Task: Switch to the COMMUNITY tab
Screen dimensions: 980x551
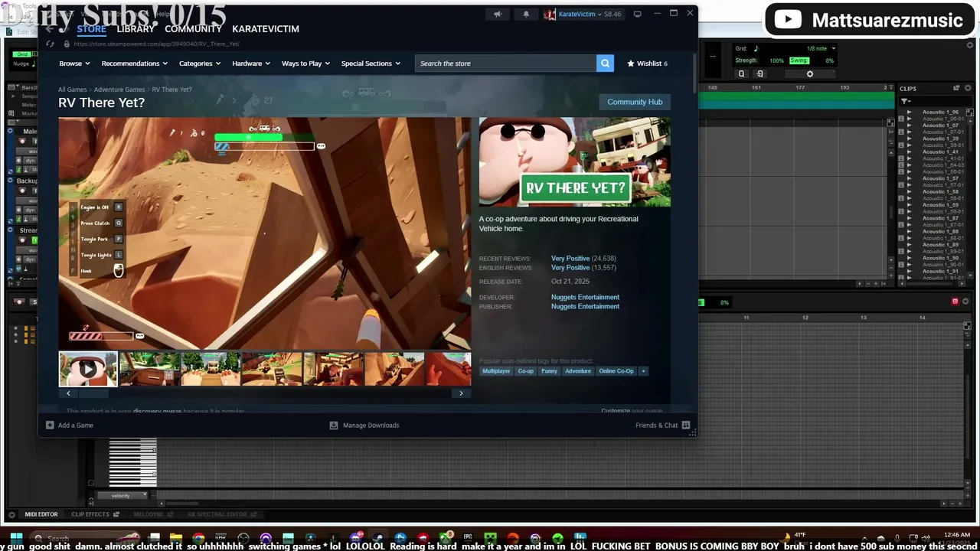Action: (193, 29)
